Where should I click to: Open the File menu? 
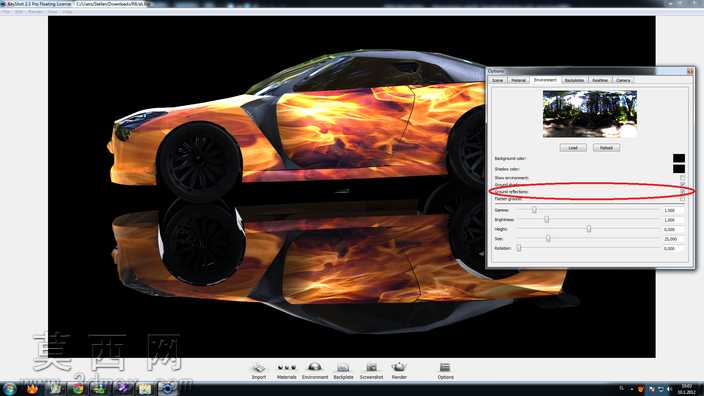click(6, 12)
